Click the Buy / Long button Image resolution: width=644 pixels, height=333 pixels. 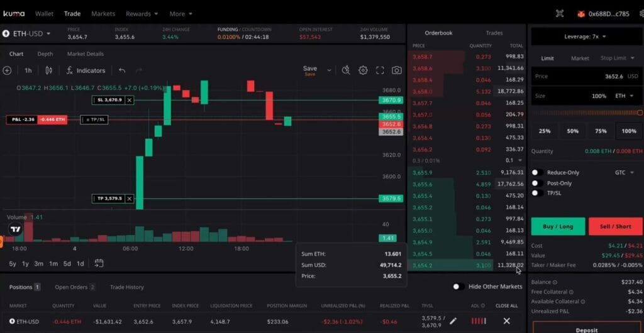[558, 226]
